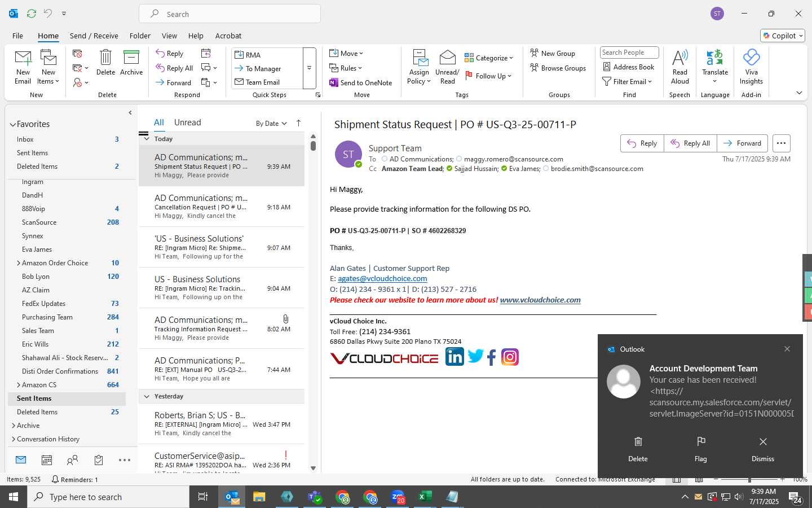Select the All filter in message list
Screen dimensions: 812x508
pyautogui.click(x=159, y=122)
